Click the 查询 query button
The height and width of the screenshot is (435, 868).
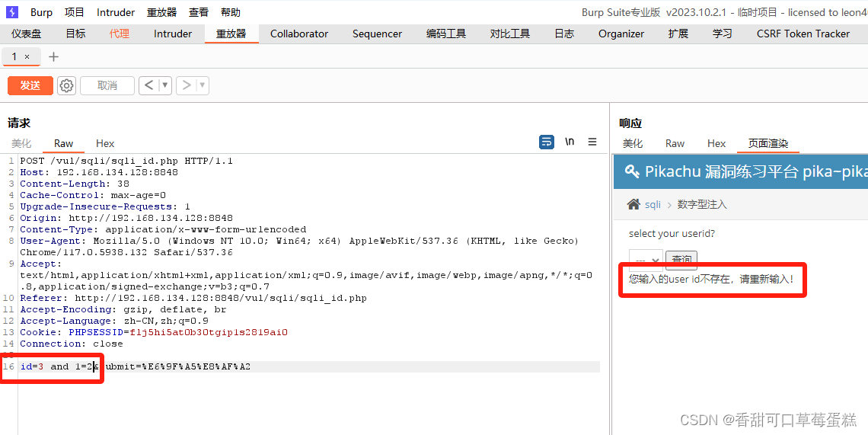(681, 260)
